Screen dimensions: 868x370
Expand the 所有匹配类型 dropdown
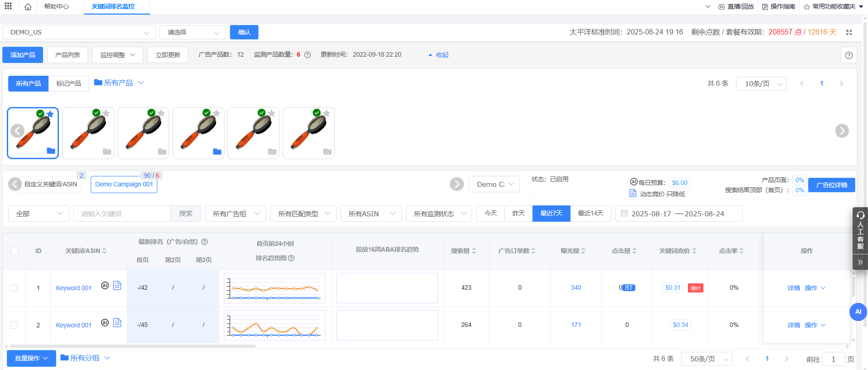(303, 214)
